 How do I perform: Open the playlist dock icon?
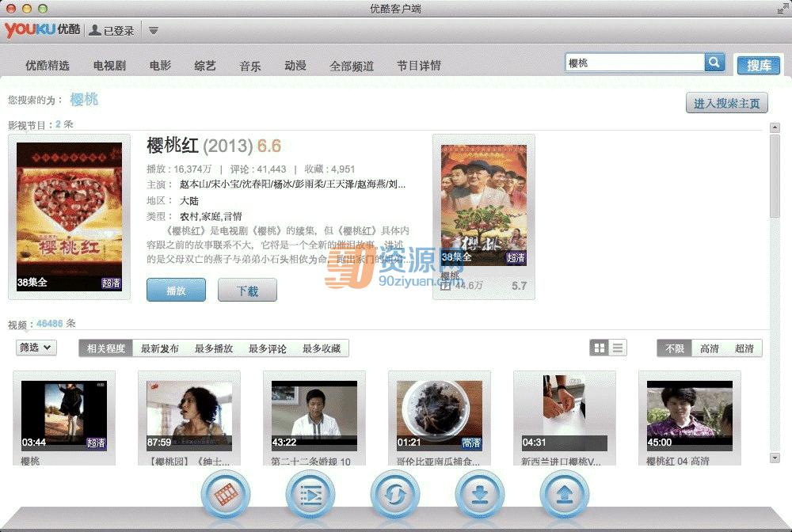[x=310, y=495]
